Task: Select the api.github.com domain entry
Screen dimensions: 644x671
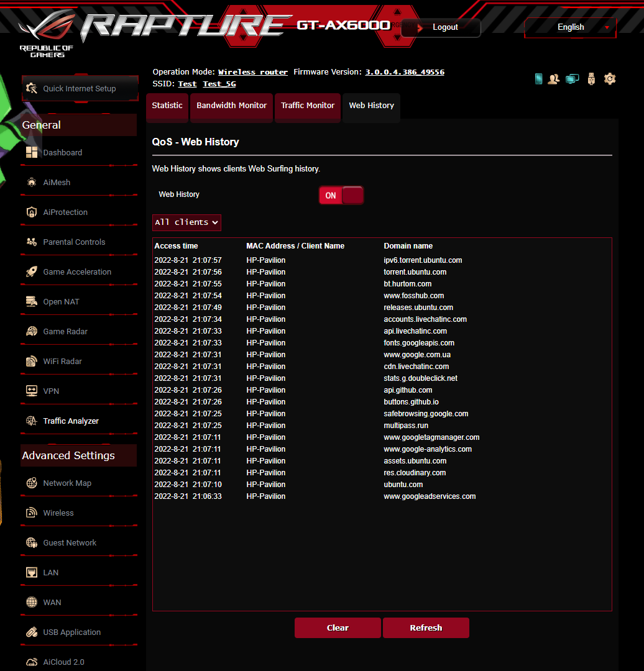Action: click(x=408, y=390)
